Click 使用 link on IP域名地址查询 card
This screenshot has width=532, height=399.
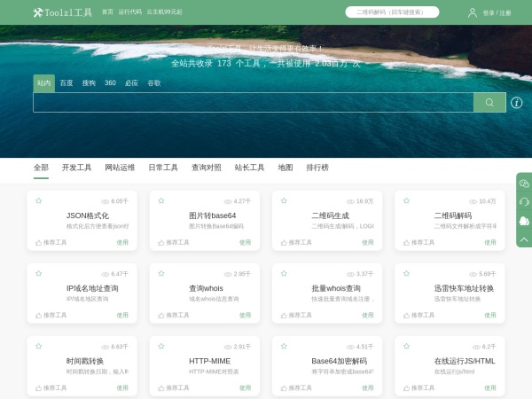(122, 315)
